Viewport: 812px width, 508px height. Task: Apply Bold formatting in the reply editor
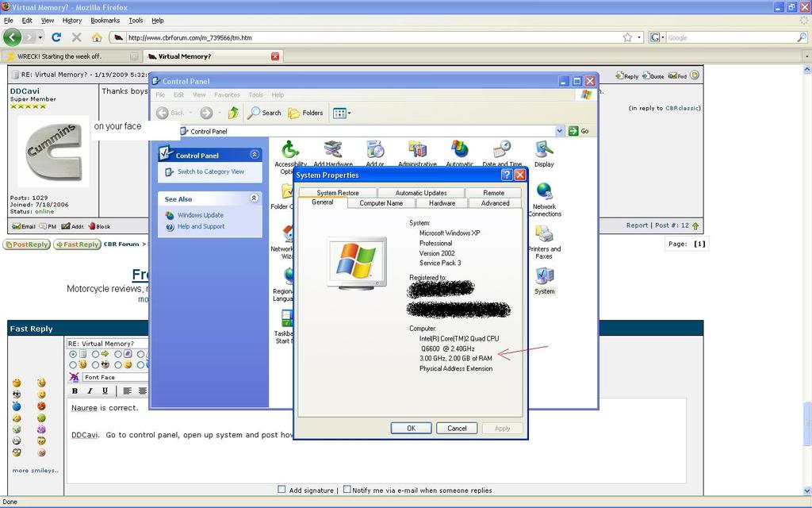75,391
